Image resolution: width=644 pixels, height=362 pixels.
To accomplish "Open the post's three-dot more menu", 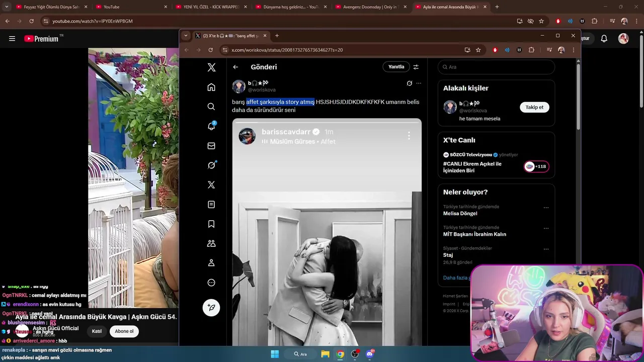I will coord(419,83).
